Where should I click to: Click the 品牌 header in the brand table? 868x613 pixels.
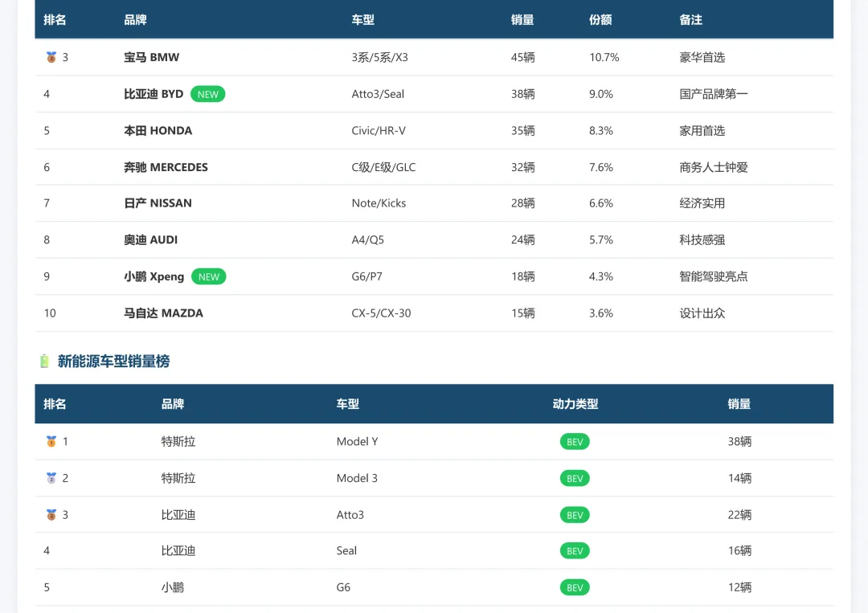click(135, 20)
